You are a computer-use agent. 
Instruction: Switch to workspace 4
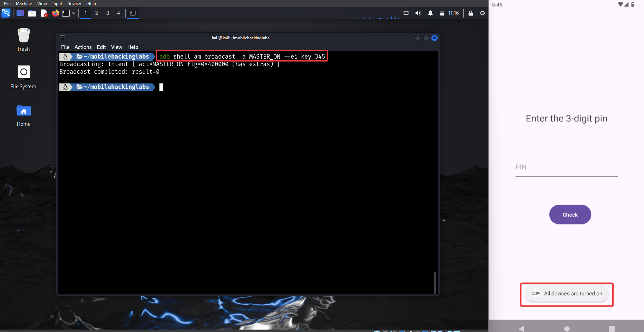pyautogui.click(x=118, y=13)
